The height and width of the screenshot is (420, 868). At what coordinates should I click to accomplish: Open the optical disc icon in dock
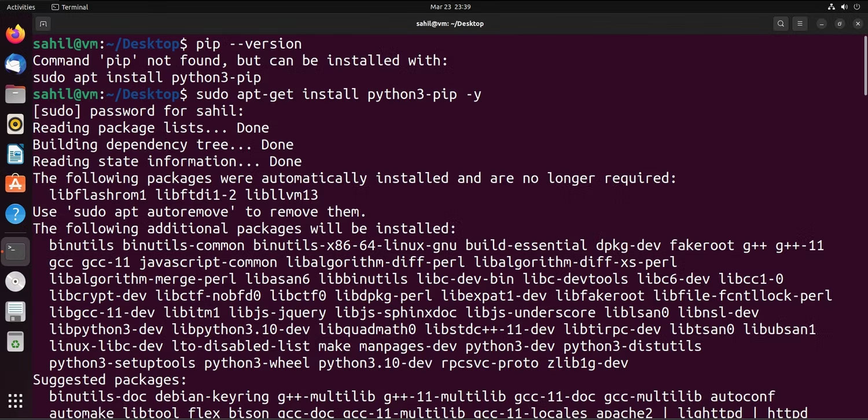pyautogui.click(x=16, y=282)
